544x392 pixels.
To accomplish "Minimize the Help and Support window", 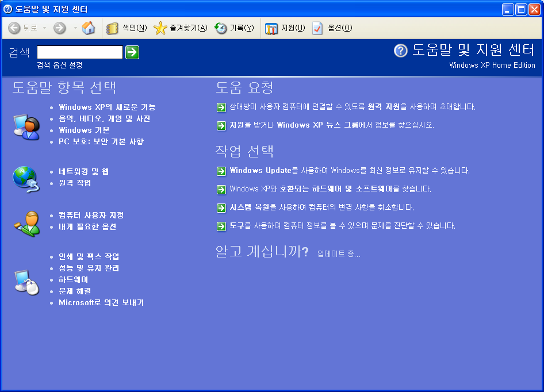I will coord(508,9).
